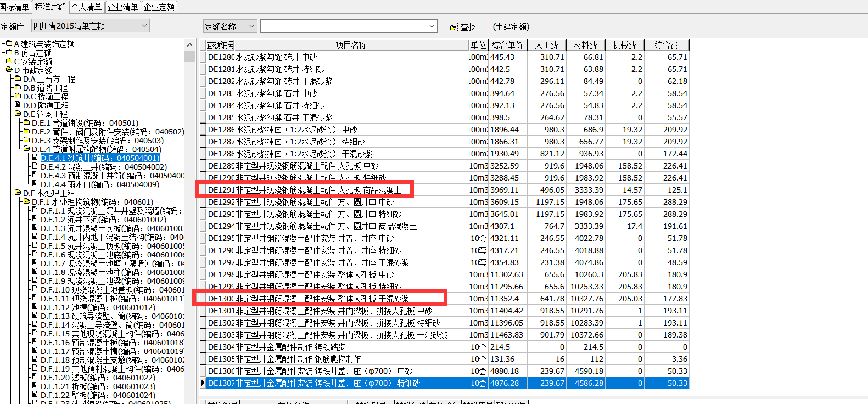Select tree item D.F.1.1 现浇混凝土沉井井壁及隔墙
This screenshot has height=404, width=868.
pyautogui.click(x=111, y=211)
